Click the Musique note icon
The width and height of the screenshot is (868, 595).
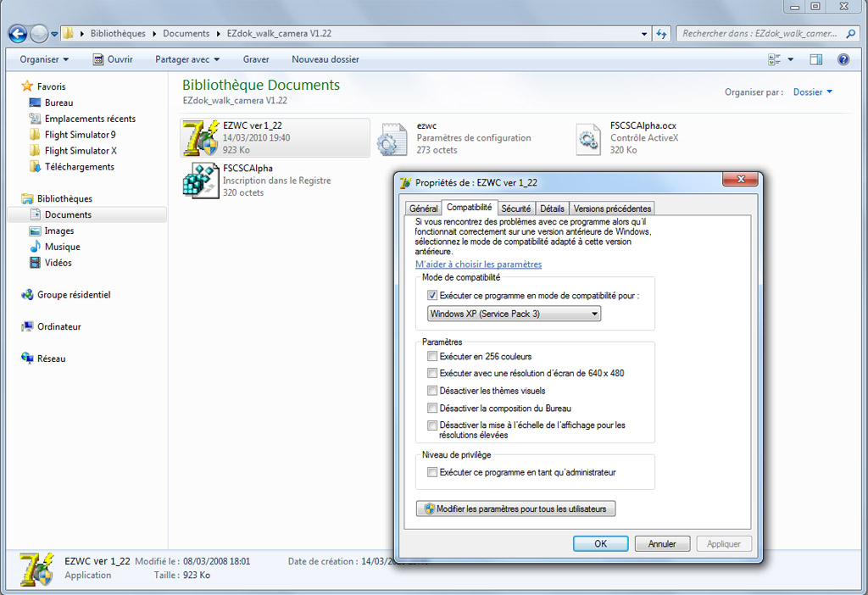[35, 247]
